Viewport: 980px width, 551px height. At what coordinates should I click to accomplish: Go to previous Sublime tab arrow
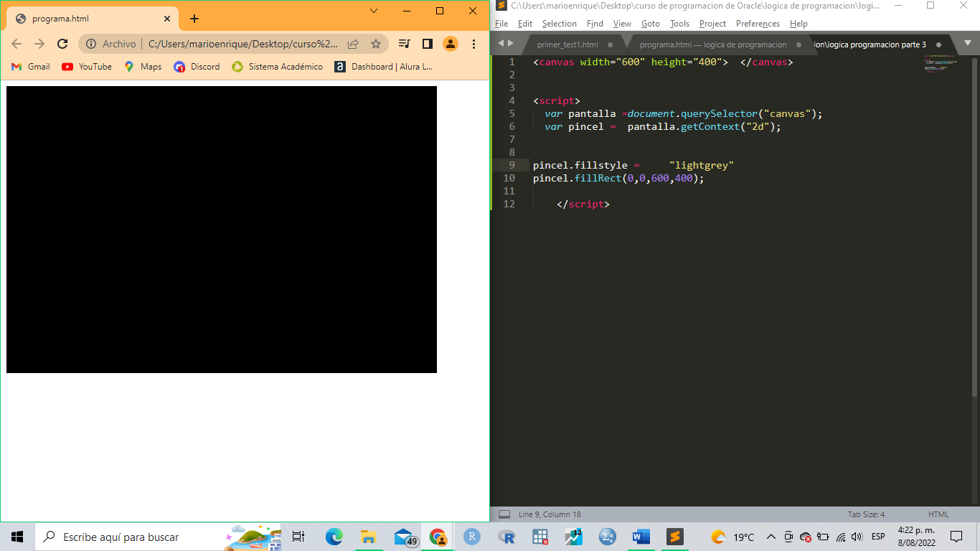point(501,44)
